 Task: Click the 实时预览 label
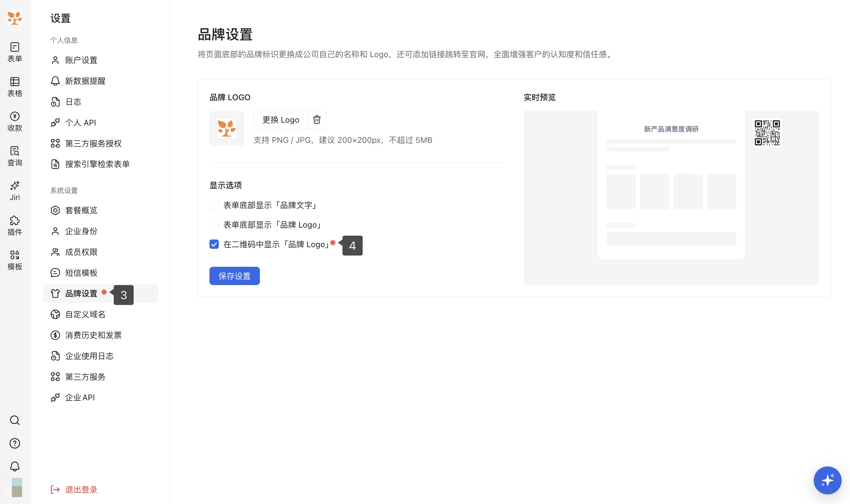pyautogui.click(x=539, y=98)
